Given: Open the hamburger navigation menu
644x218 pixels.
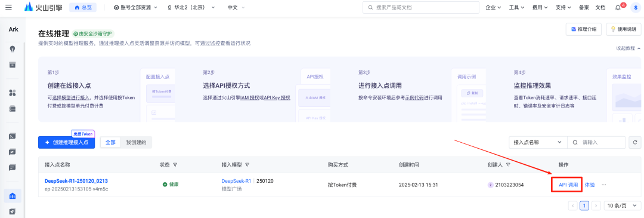Looking at the screenshot, I should pyautogui.click(x=8, y=7).
